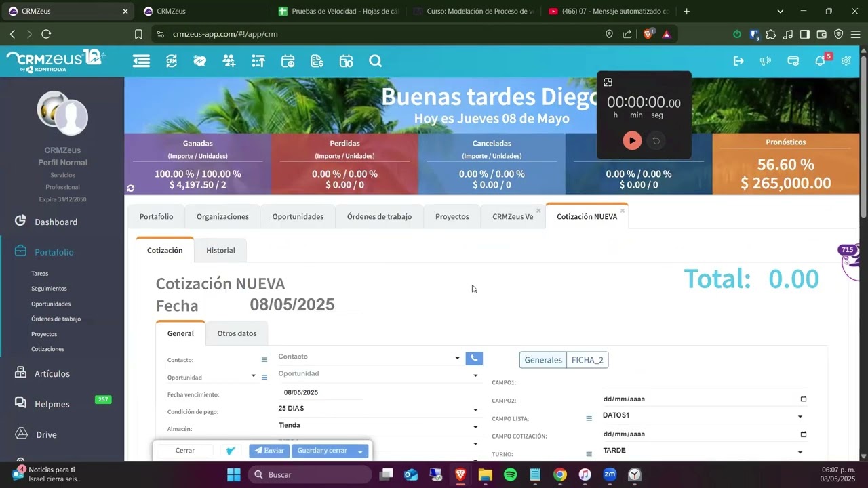Screen dimensions: 868x488
Task: Select the Generales toggle button
Action: coord(543,360)
